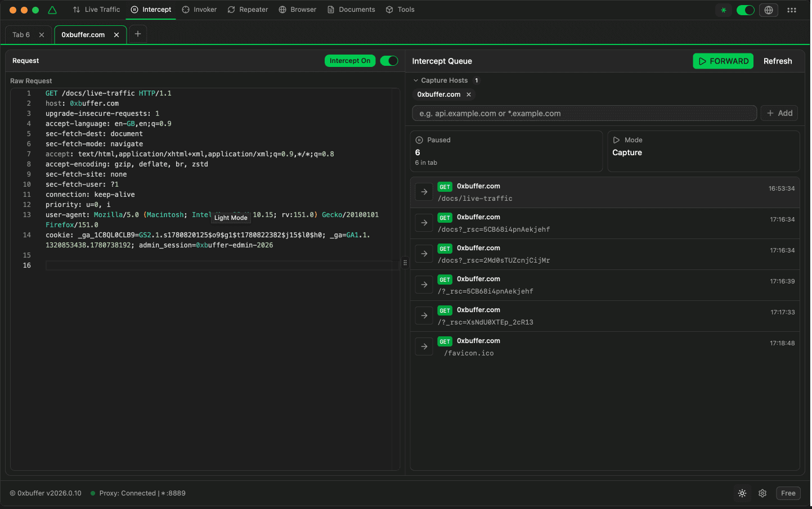This screenshot has height=509, width=812.
Task: Open the Tools tab
Action: [400, 10]
